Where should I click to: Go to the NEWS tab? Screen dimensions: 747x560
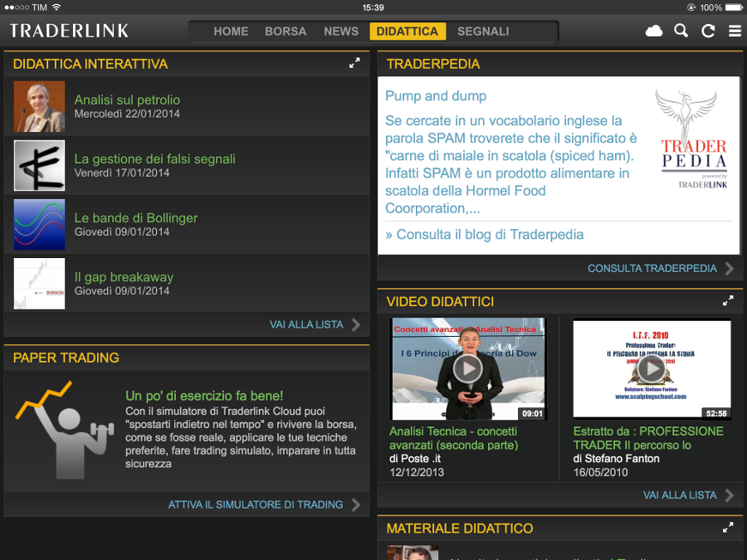[x=341, y=32]
